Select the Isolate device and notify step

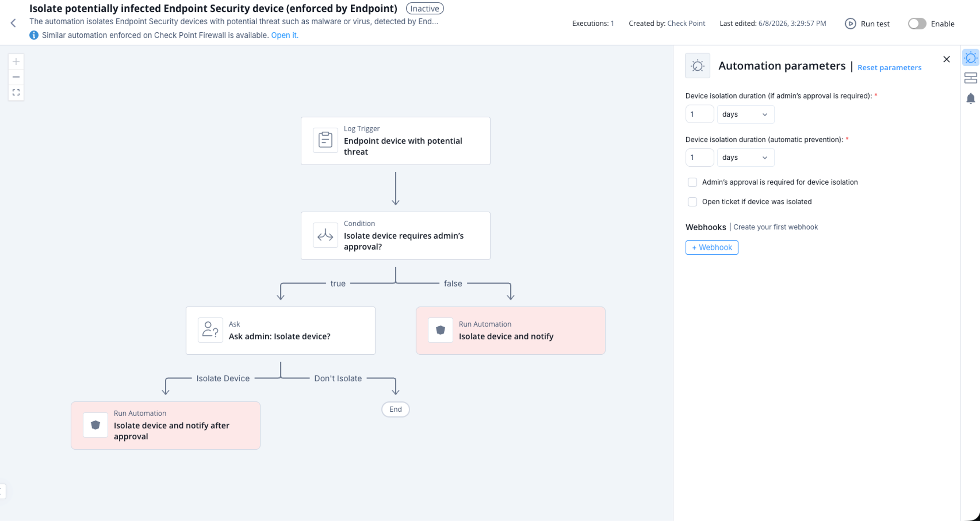(510, 330)
